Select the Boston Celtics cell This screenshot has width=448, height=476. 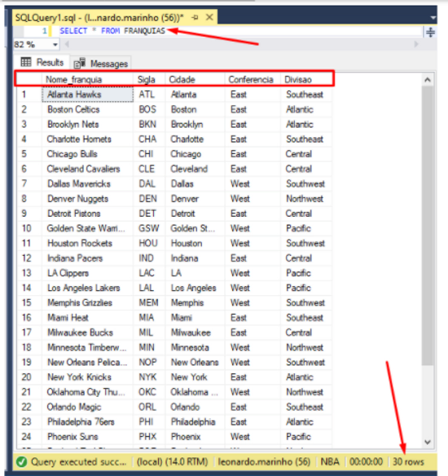coord(87,109)
